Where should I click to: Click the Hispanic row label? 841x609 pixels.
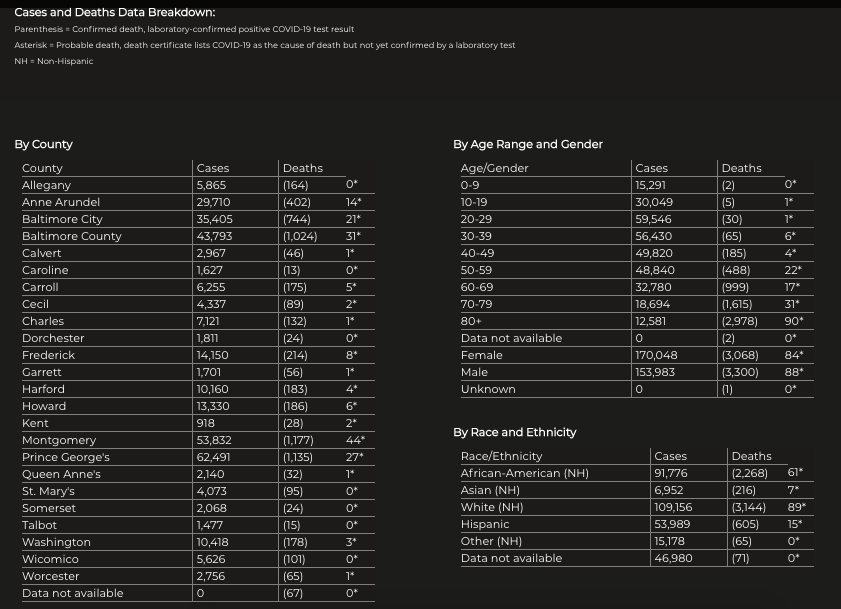click(485, 524)
